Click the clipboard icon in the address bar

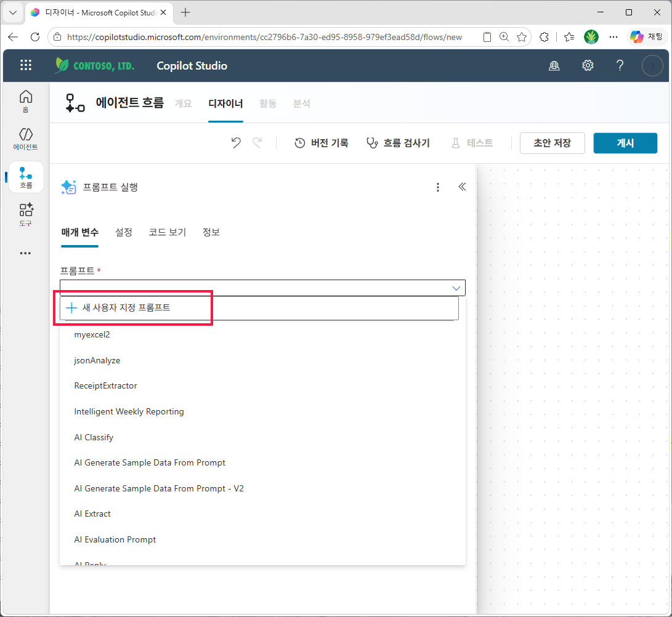click(x=487, y=38)
